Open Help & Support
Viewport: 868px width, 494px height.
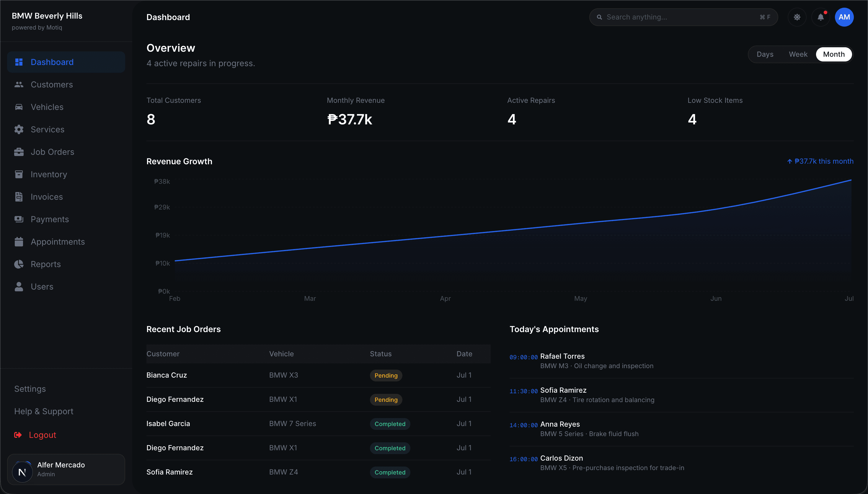click(x=44, y=411)
